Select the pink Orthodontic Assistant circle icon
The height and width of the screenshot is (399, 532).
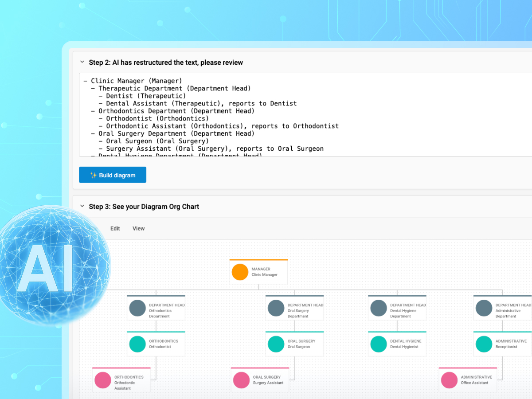coord(103,380)
